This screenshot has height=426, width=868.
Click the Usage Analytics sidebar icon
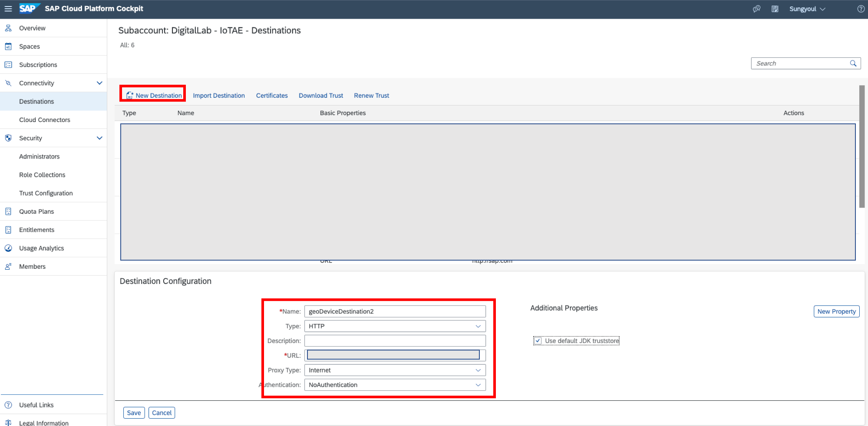click(x=8, y=248)
